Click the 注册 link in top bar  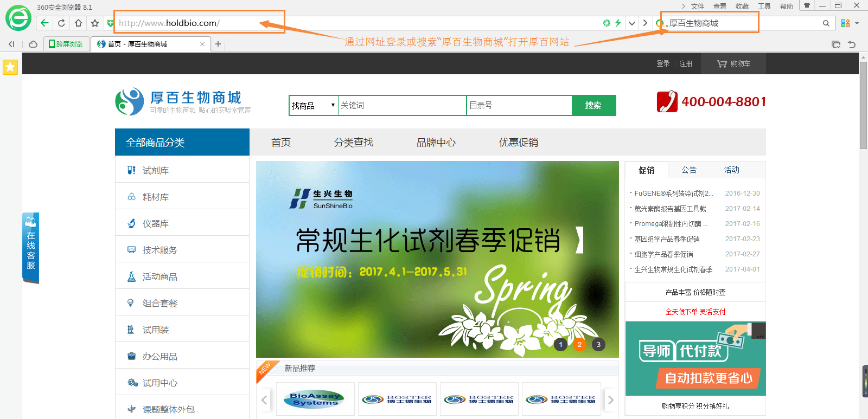(x=686, y=63)
